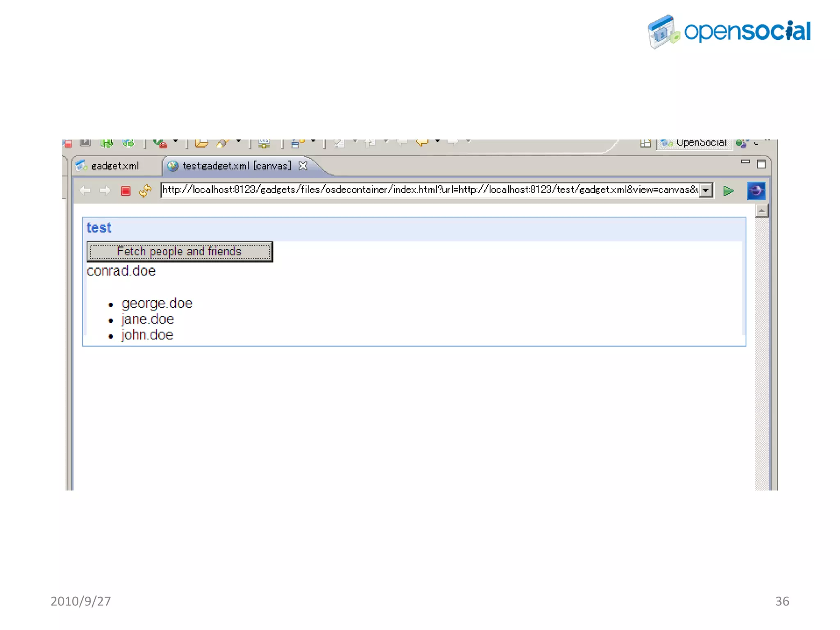Viewport: 840px width, 630px height.
Task: Click the blue browser globe icon
Action: (x=756, y=191)
